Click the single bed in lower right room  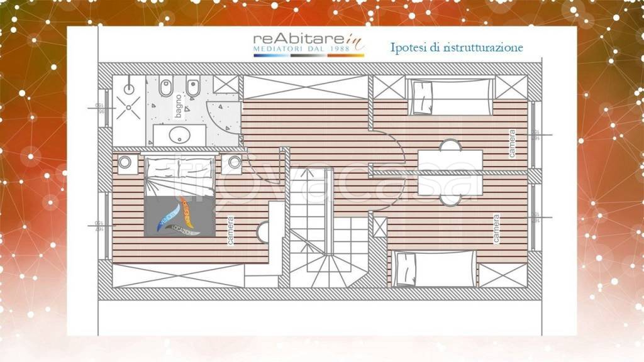(434, 268)
